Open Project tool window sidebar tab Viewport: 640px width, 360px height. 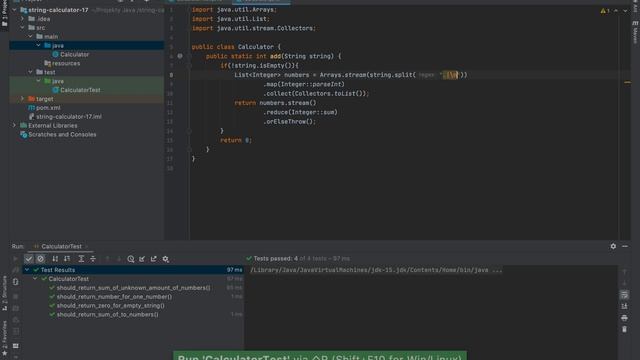4,14
